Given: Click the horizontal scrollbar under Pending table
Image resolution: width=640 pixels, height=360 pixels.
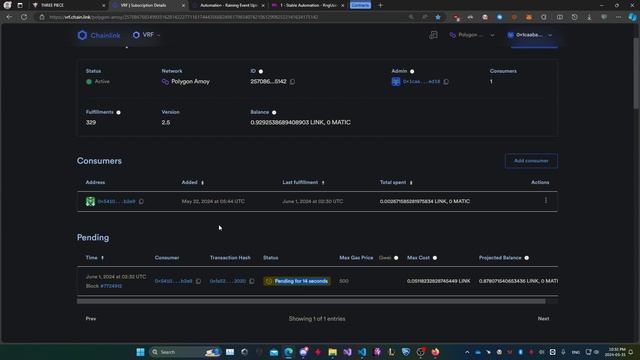Looking at the screenshot, I should 311,301.
